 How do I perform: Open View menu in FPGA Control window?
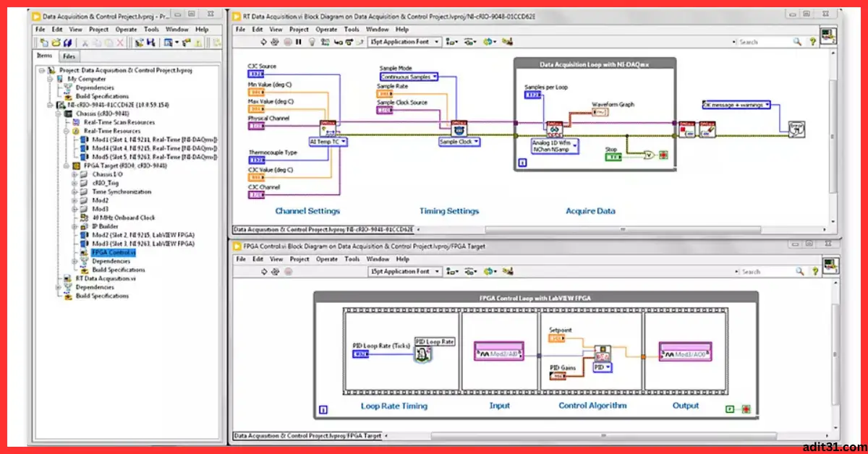click(276, 259)
